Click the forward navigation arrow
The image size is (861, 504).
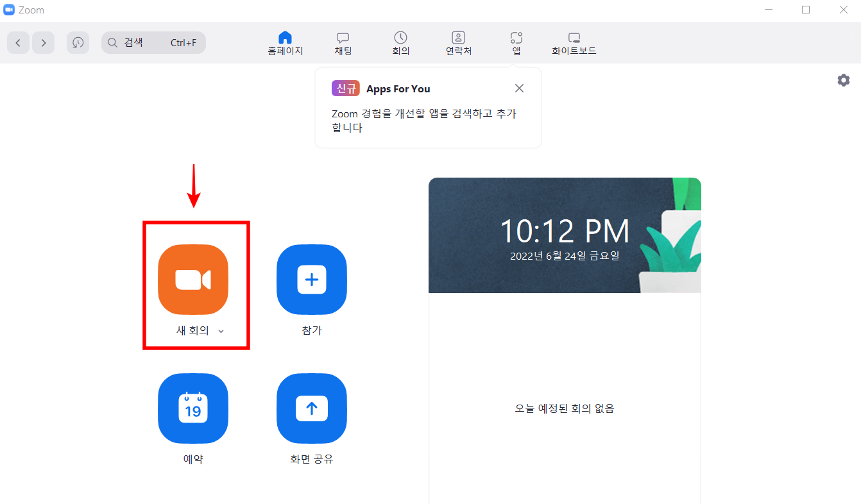(x=43, y=43)
